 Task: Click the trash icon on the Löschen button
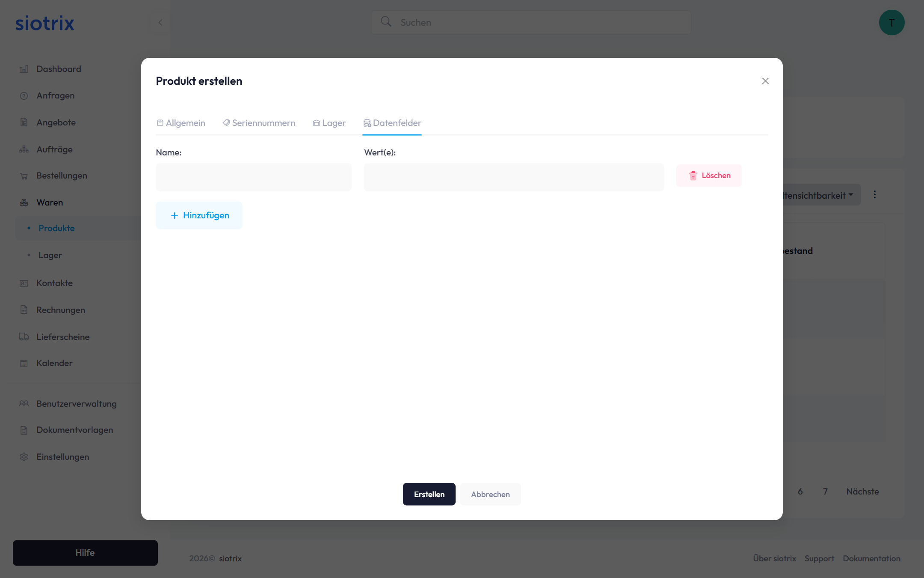click(x=693, y=176)
